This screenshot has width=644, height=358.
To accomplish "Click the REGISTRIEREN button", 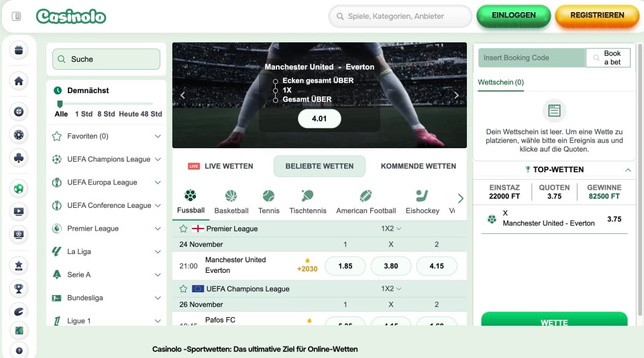I will click(597, 16).
